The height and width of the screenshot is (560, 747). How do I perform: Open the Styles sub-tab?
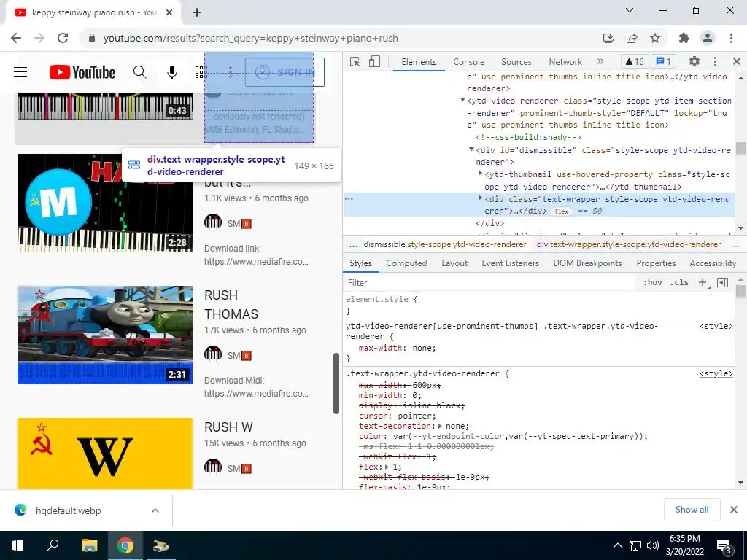pyautogui.click(x=360, y=263)
